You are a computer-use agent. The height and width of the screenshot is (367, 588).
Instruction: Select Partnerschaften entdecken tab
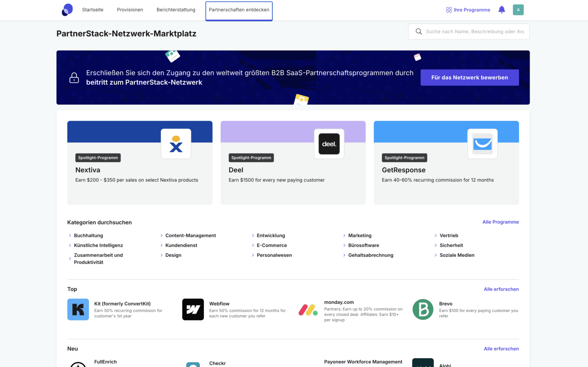click(239, 10)
